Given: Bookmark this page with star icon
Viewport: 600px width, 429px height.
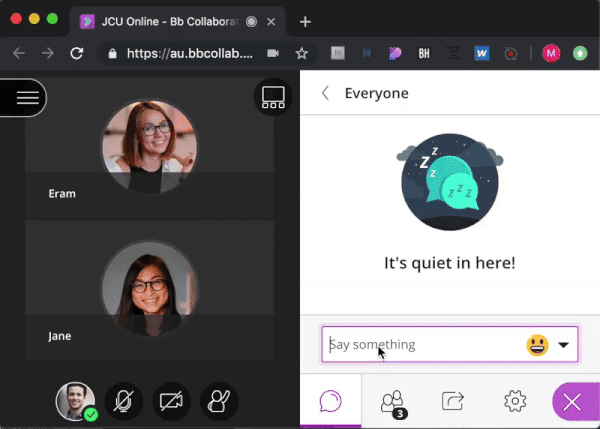Looking at the screenshot, I should pos(301,53).
